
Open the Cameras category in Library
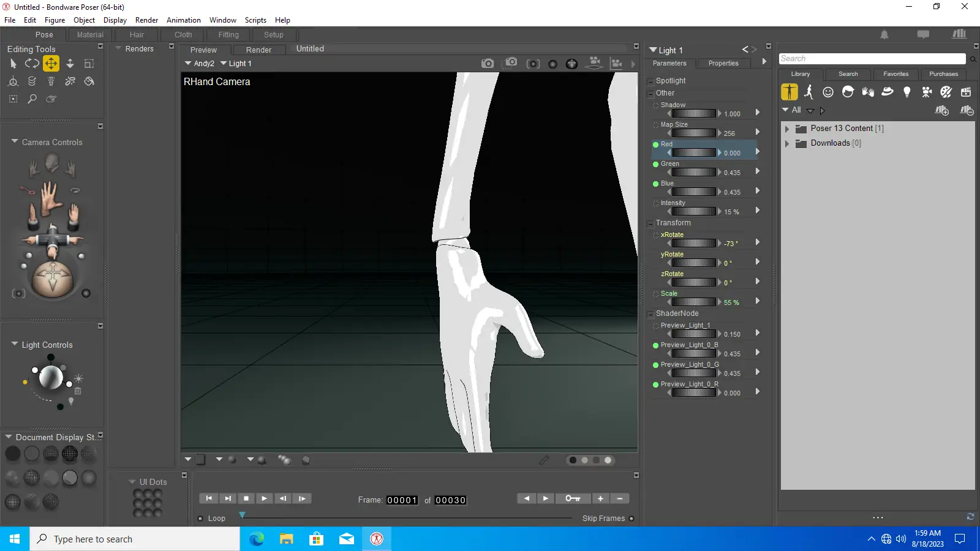click(927, 92)
